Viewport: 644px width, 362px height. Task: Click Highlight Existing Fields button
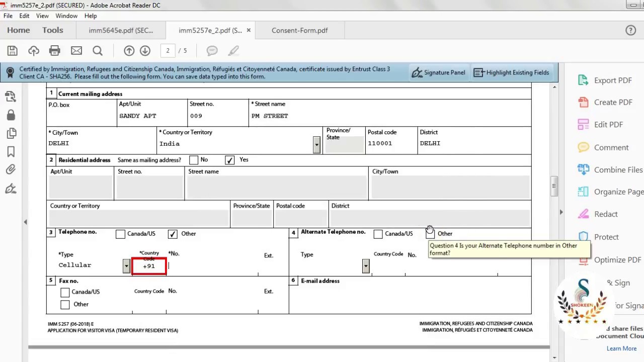pyautogui.click(x=512, y=72)
